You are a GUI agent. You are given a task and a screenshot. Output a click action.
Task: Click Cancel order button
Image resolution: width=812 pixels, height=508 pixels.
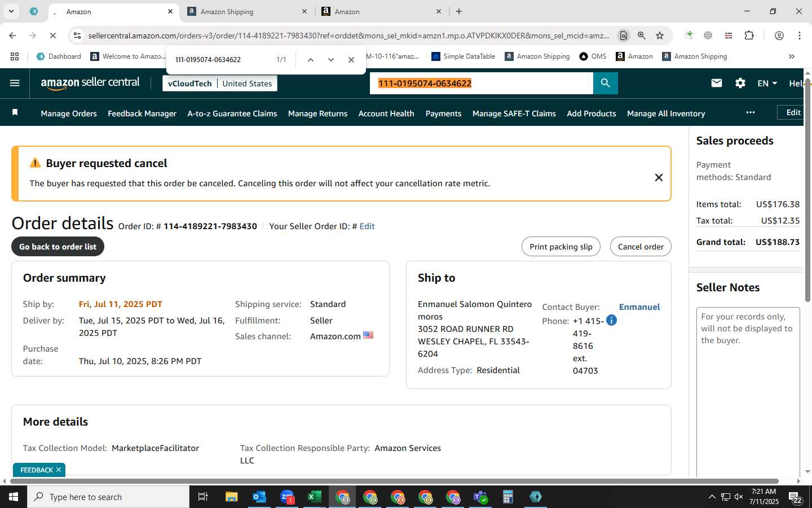pyautogui.click(x=641, y=247)
